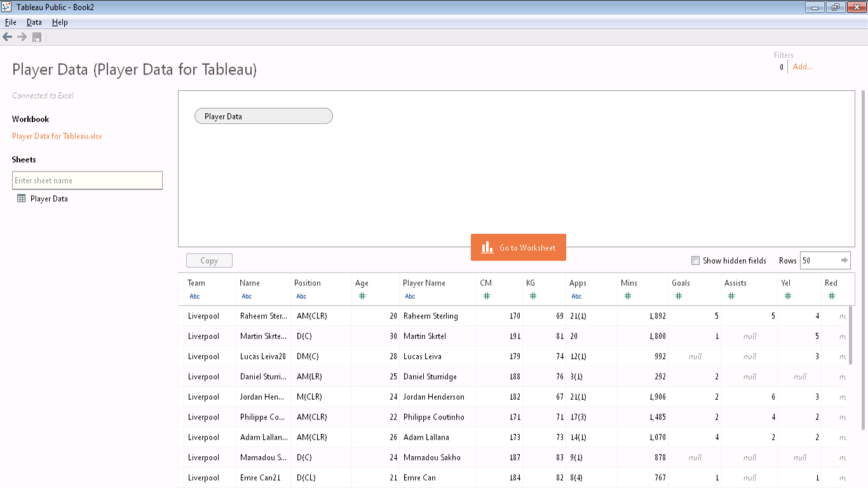Click the page's main vertical scrollbar
The image size is (868, 488).
click(x=862, y=261)
